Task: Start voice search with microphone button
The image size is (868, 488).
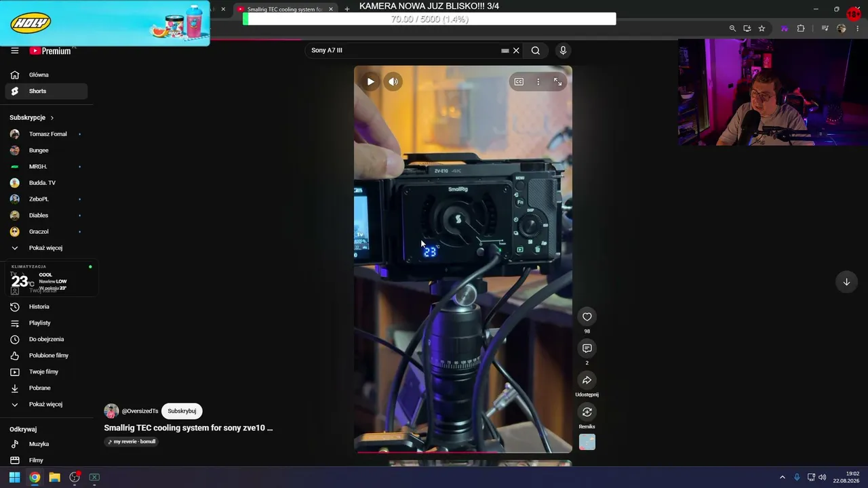Action: [x=563, y=51]
